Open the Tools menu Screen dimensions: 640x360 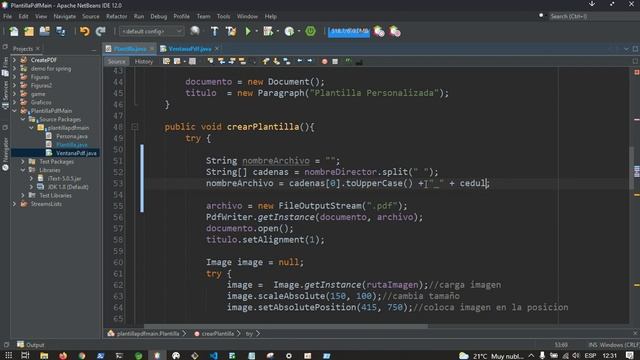[223, 16]
